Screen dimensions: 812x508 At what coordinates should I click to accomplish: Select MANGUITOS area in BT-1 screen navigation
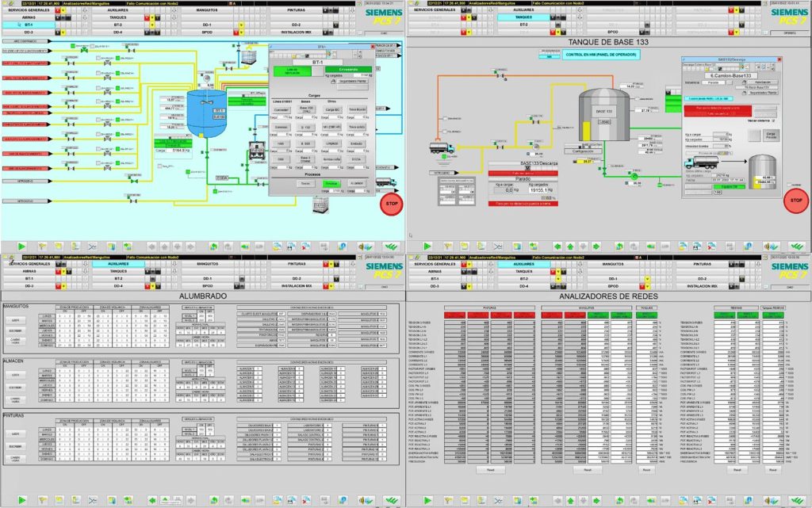tap(207, 10)
